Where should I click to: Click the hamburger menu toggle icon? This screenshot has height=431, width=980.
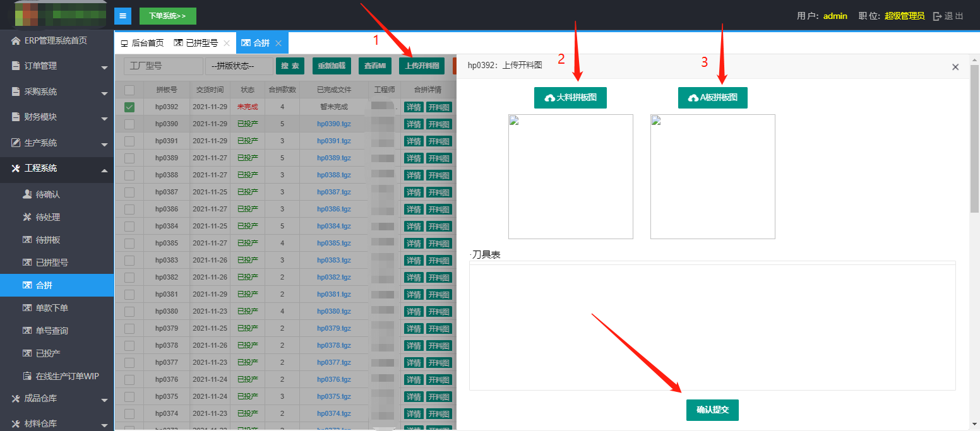click(x=122, y=16)
